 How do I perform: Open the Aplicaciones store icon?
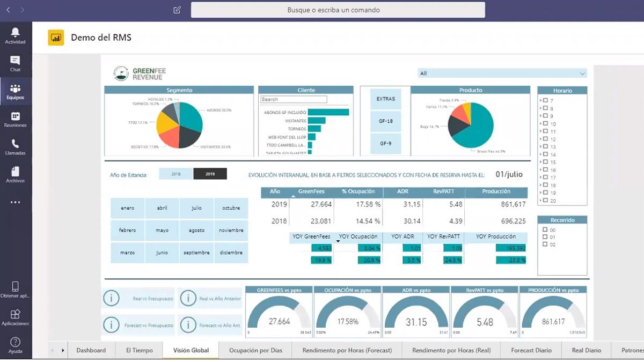[x=15, y=314]
